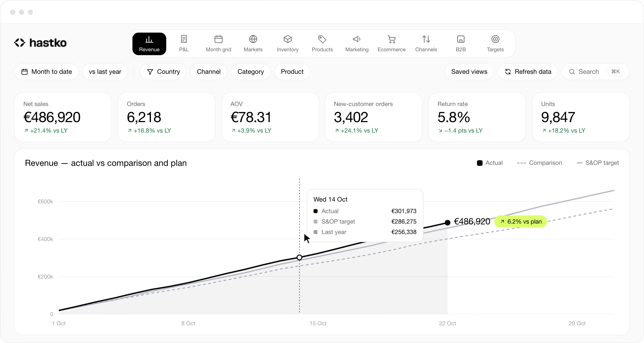Screen dimensions: 644x343
Task: Open the Month to date range picker
Action: point(46,72)
